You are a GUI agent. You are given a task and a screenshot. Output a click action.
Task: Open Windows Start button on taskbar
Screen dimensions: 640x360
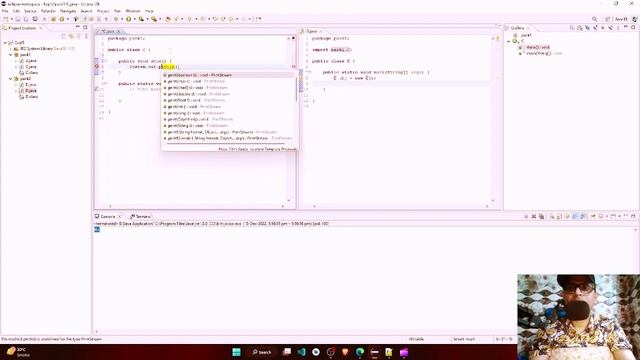coord(236,352)
